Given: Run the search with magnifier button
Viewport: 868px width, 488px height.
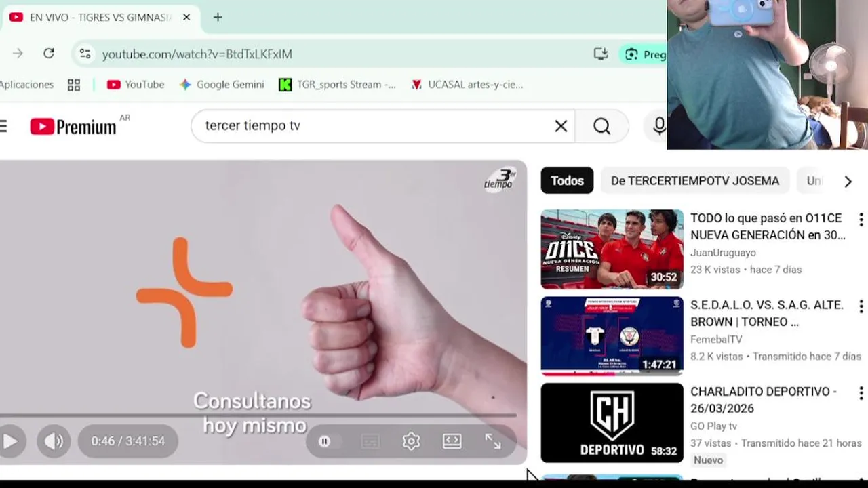Looking at the screenshot, I should 601,126.
